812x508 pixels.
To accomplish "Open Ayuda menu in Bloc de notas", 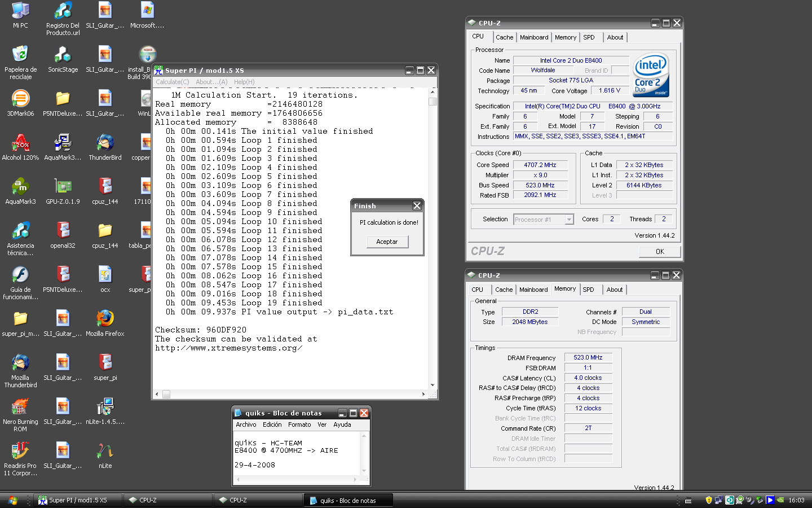I will point(342,424).
